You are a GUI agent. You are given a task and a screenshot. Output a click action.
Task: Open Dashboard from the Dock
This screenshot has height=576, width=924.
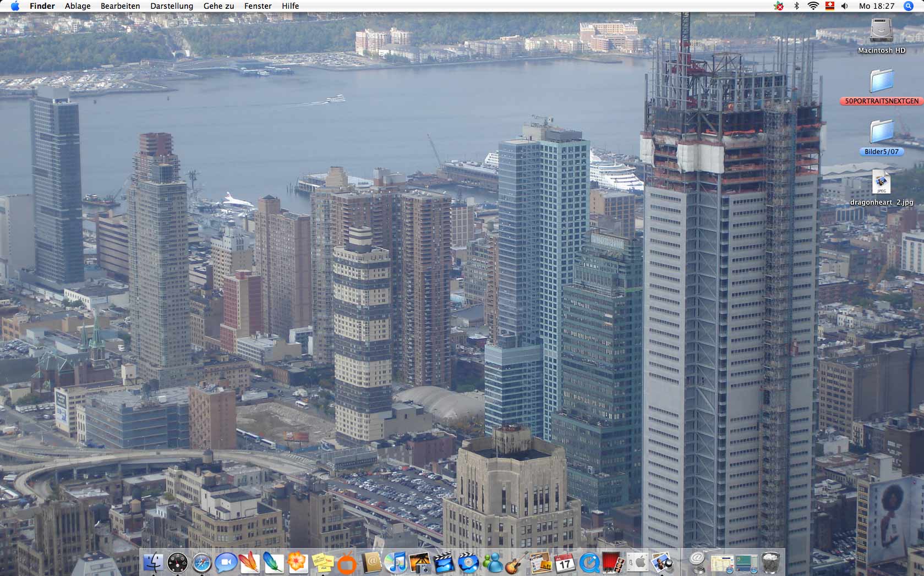point(177,563)
